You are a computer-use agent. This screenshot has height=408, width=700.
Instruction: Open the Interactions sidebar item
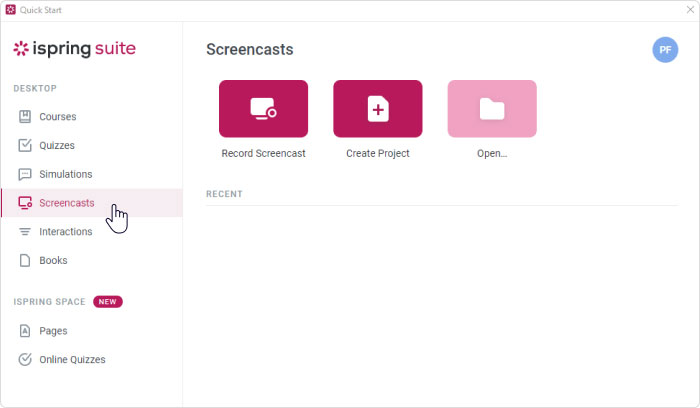pos(65,232)
